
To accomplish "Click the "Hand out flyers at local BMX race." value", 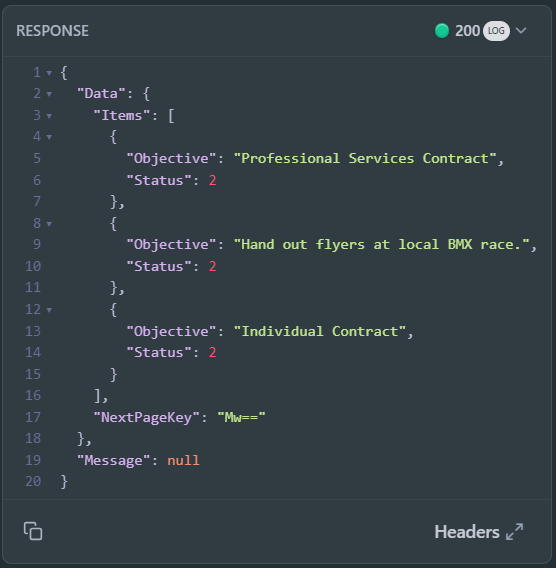I will coord(381,245).
